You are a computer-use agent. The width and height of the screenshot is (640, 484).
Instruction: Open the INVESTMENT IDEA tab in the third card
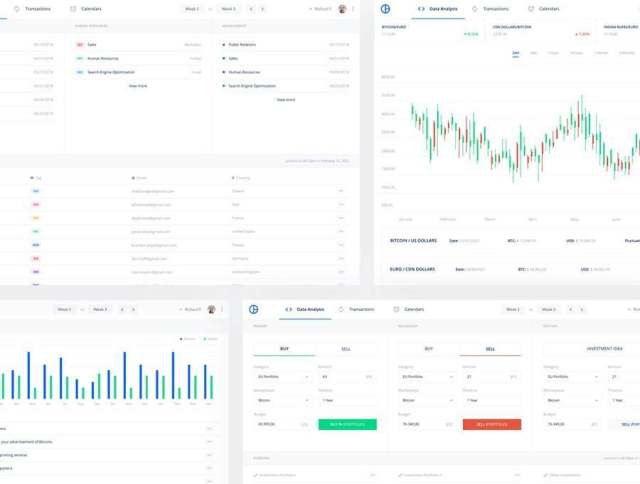click(604, 349)
